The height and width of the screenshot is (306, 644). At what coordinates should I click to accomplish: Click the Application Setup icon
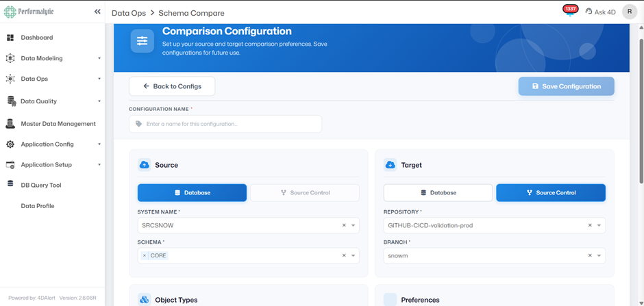pos(10,165)
